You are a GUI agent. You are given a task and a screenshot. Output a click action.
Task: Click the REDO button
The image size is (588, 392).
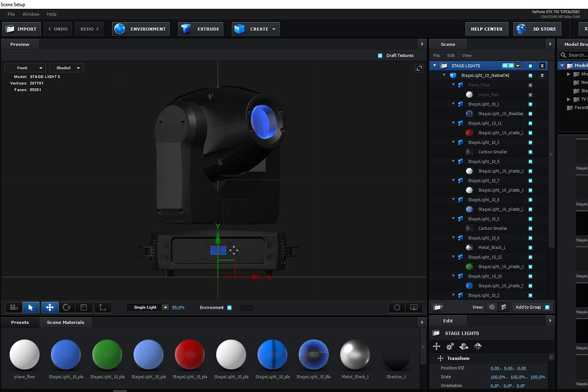pos(89,29)
